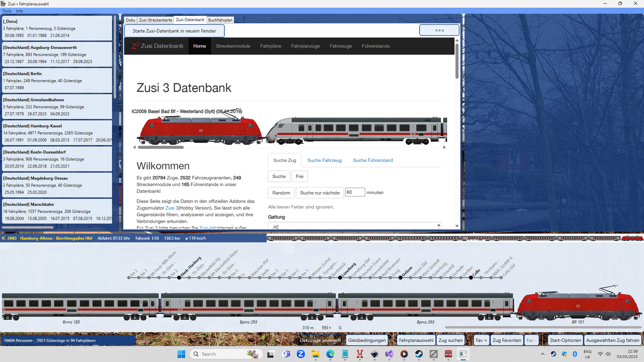The image size is (644, 362).
Task: Select the Celle station marker on route
Action: pyautogui.click(x=471, y=277)
